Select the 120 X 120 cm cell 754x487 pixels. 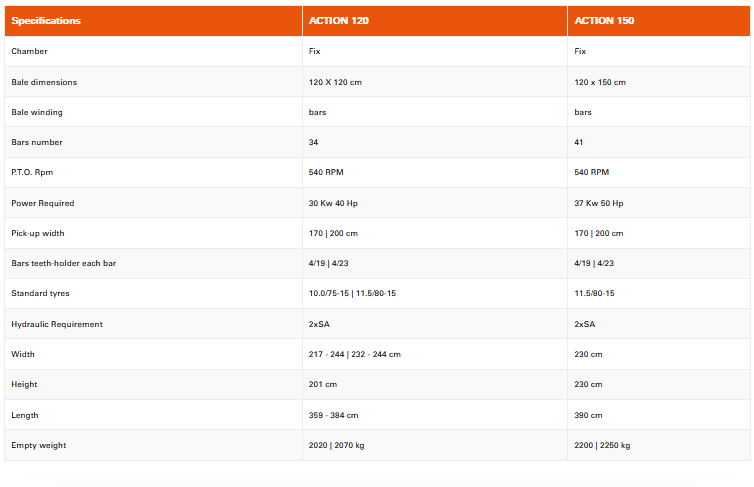coord(335,82)
